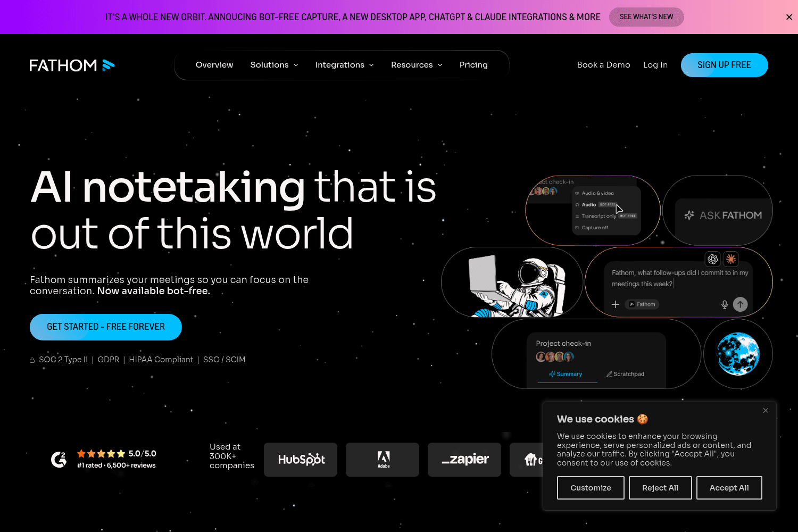Image resolution: width=798 pixels, height=532 pixels.
Task: Click Reject All cookies button
Action: [x=660, y=488]
